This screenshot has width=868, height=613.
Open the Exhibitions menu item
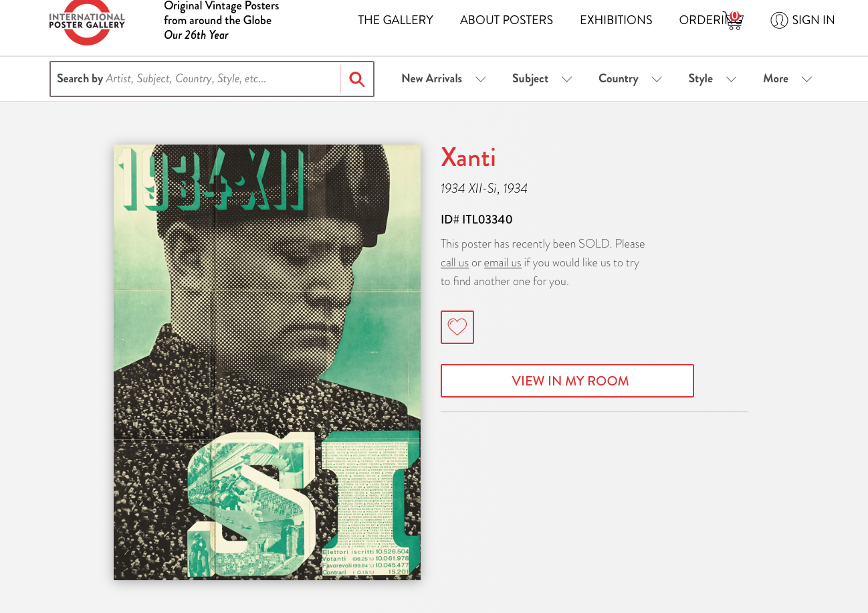(x=616, y=20)
